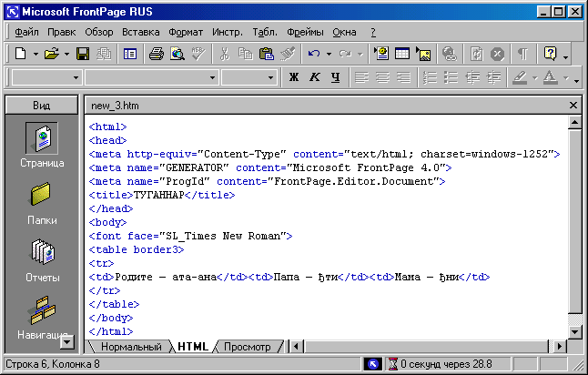
Task: Select the HTML view tab
Action: pos(193,347)
